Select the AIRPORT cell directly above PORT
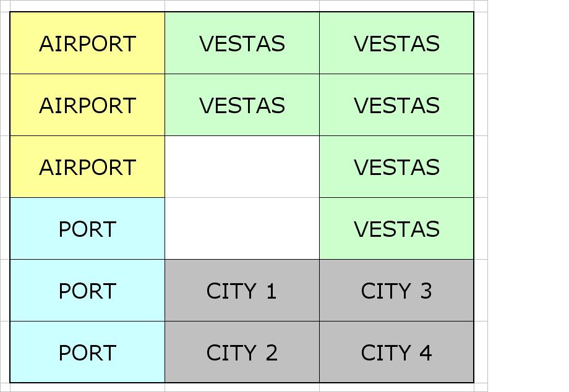 [87, 167]
